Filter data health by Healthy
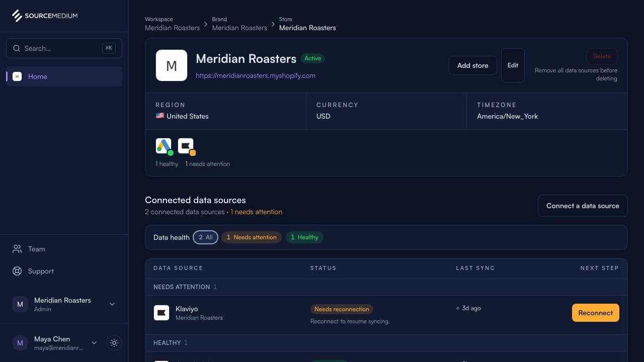644x362 pixels. [x=304, y=237]
